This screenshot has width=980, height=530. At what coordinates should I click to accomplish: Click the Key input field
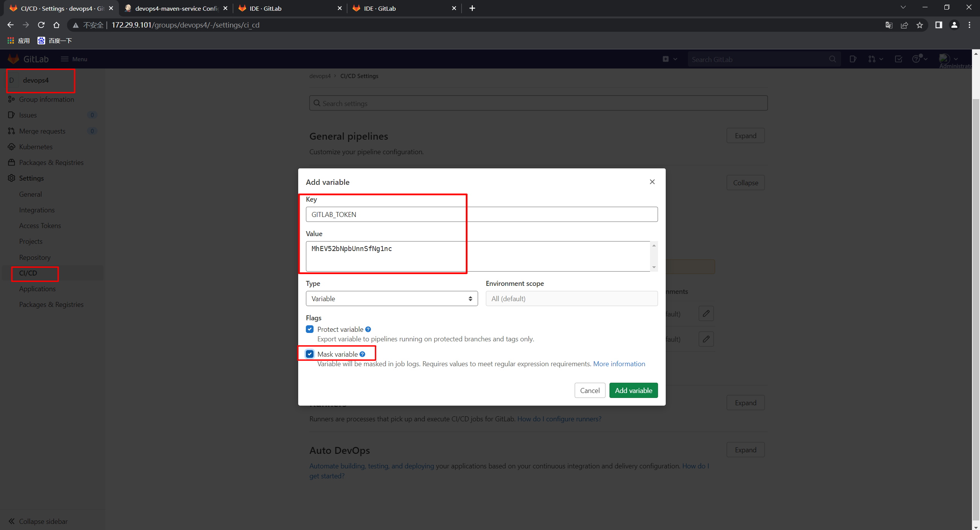pyautogui.click(x=482, y=214)
